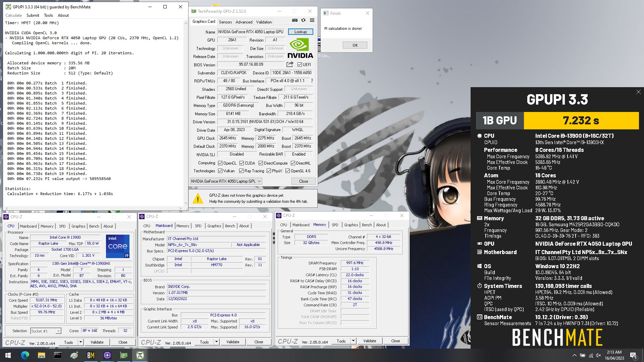Open the Calculate menu in GPUPI
The width and height of the screenshot is (644, 362).
[x=13, y=15]
